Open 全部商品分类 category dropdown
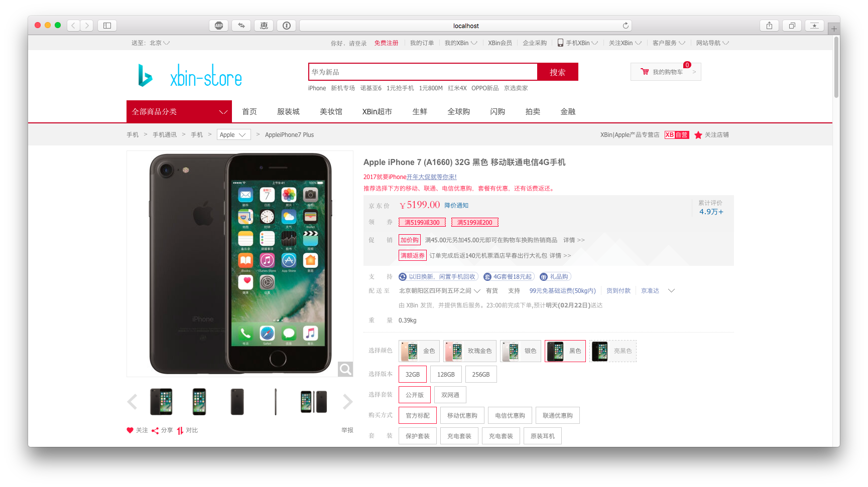 [179, 111]
